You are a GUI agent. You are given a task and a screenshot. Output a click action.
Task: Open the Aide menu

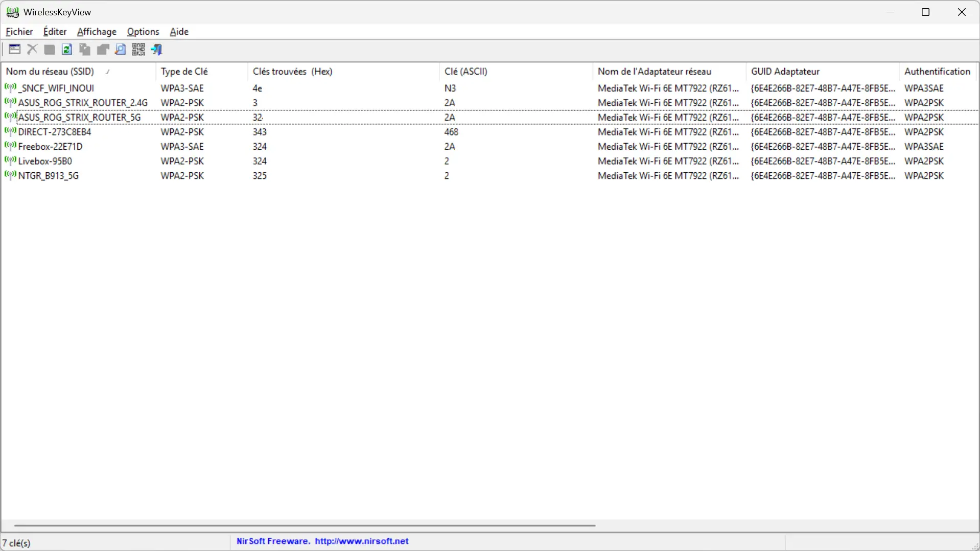pos(179,32)
